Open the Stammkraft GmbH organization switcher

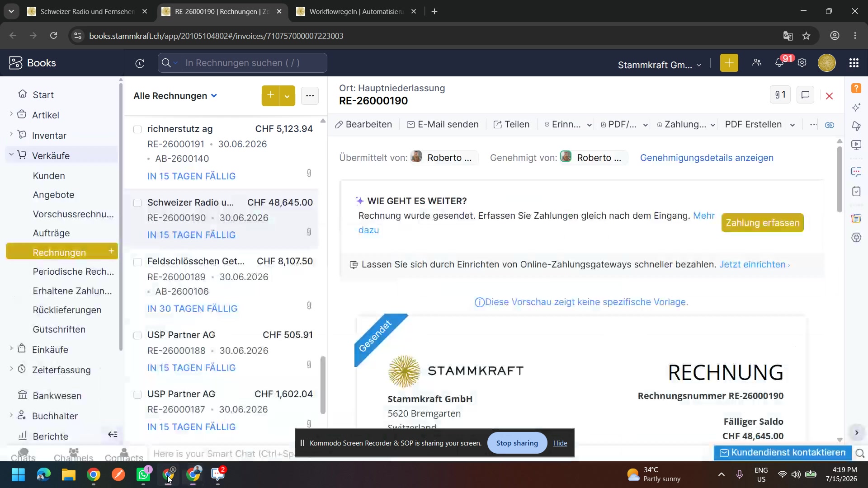pyautogui.click(x=660, y=65)
